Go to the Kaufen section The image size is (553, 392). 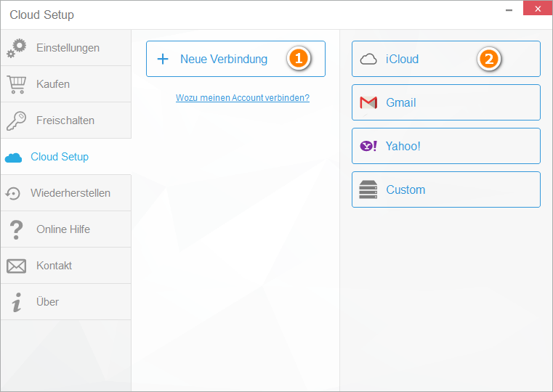66,84
